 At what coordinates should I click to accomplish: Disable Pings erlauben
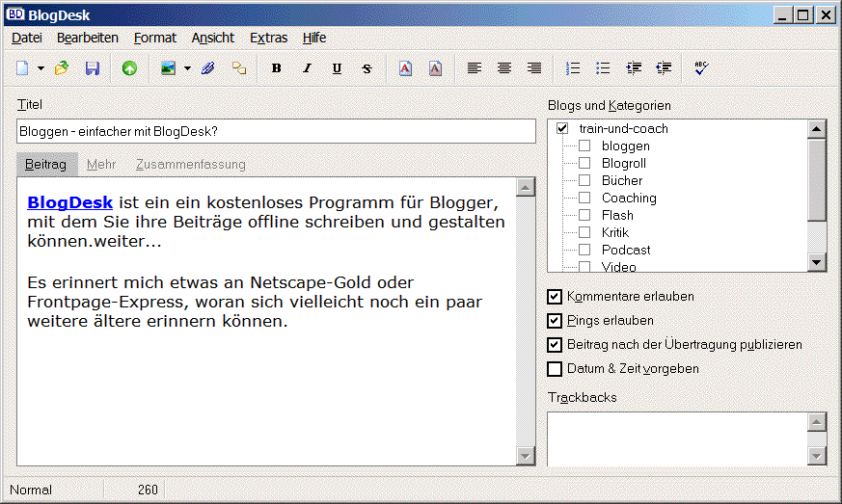pyautogui.click(x=555, y=321)
